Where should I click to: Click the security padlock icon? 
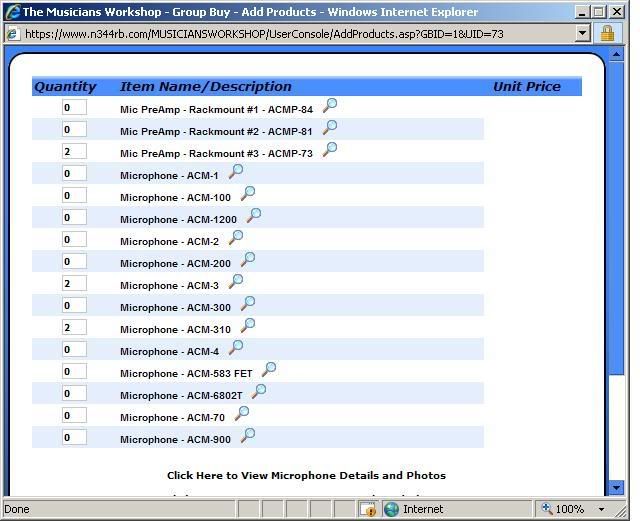click(x=607, y=33)
